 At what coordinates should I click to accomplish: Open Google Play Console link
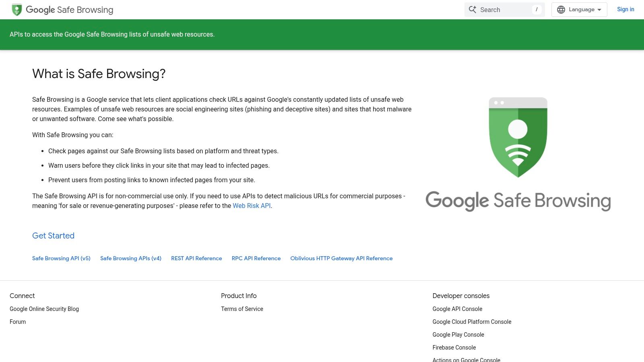(458, 335)
